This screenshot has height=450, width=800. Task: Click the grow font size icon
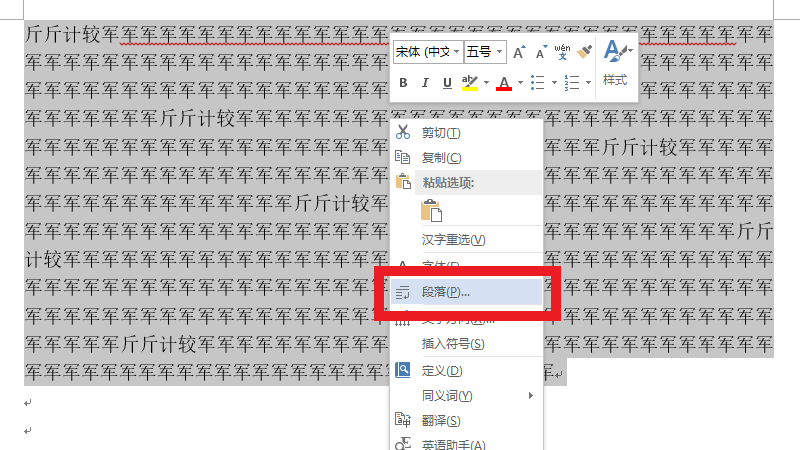pos(519,52)
